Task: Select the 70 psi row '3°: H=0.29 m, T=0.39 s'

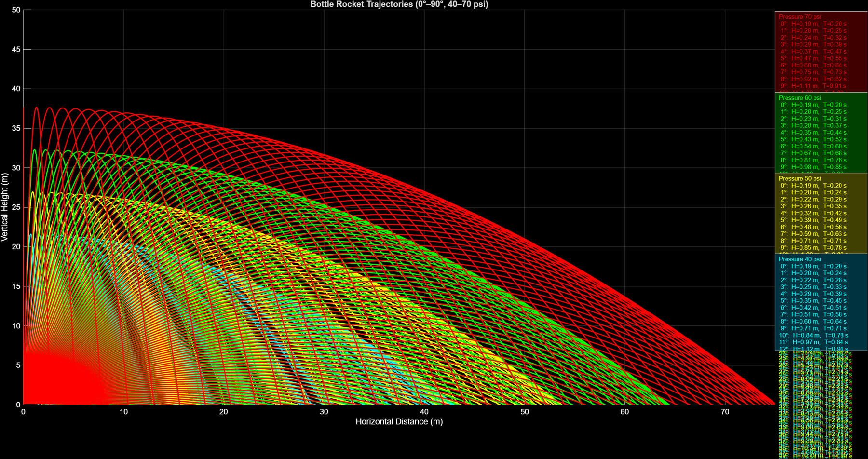Action: 814,44
